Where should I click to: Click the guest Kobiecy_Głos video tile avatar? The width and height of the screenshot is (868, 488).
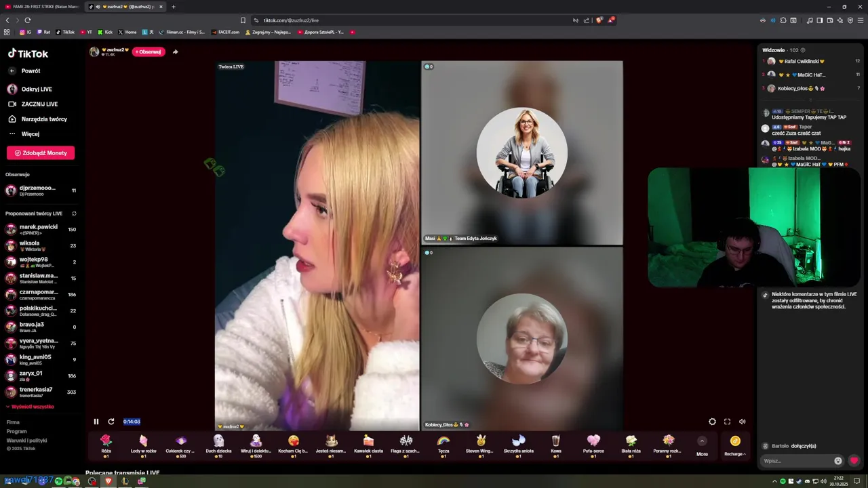pos(521,339)
